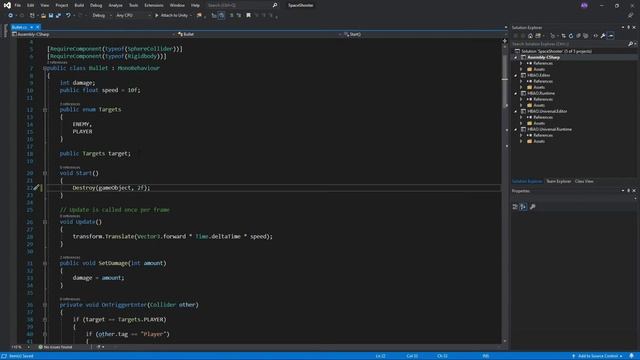This screenshot has width=640, height=360.
Task: Open the Edit menu
Action: (31, 5)
